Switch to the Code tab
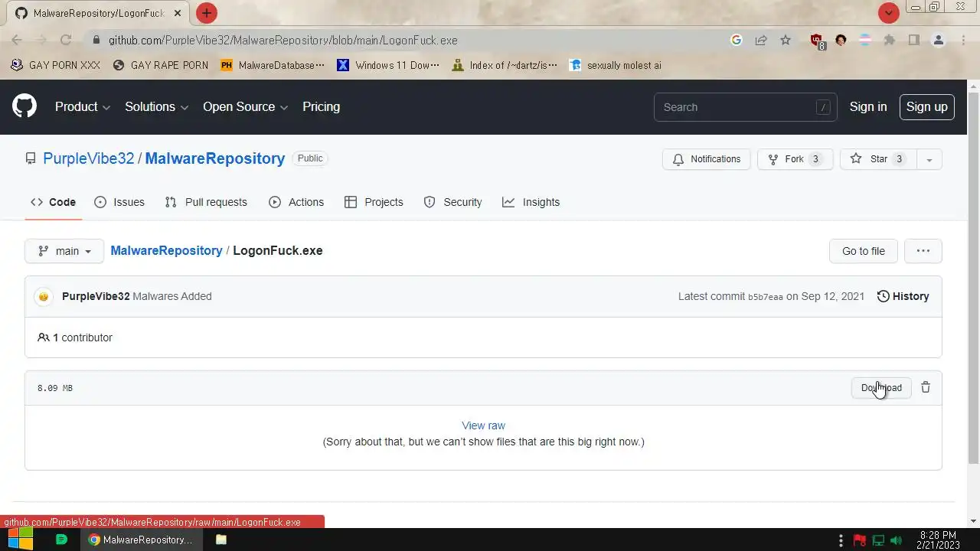 (53, 202)
